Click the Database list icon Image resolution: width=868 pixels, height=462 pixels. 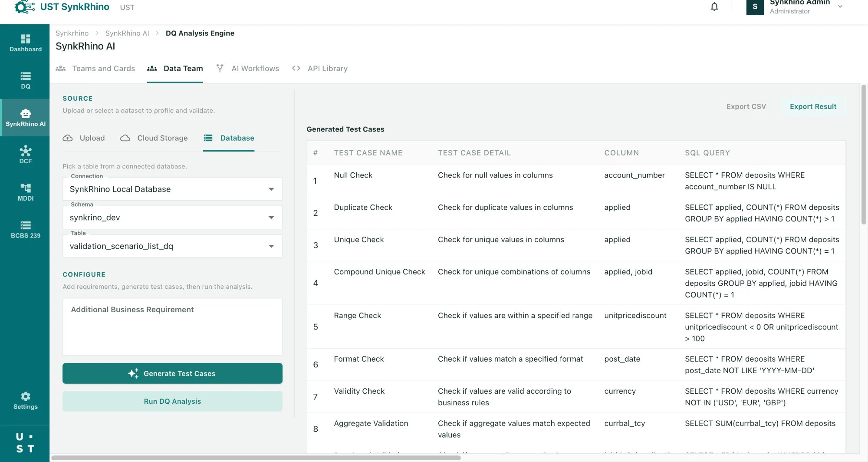point(208,138)
